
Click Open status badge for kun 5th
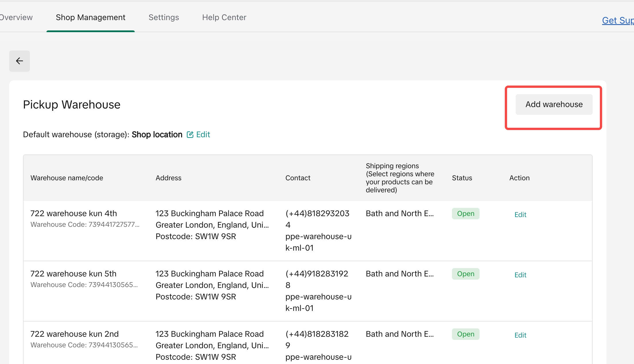click(x=465, y=274)
